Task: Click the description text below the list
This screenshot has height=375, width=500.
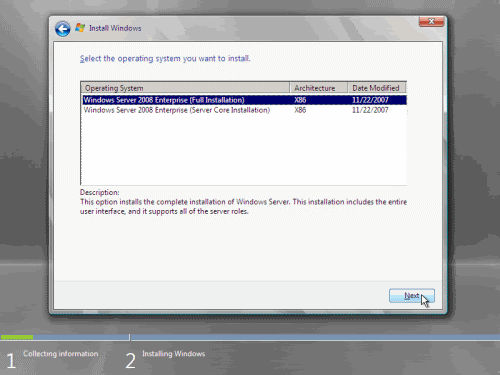Action: coord(243,207)
